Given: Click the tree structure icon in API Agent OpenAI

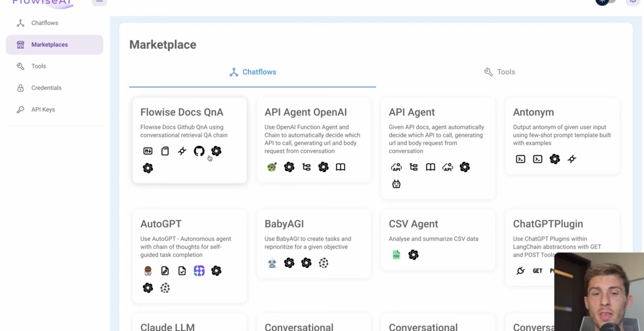Looking at the screenshot, I should pyautogui.click(x=306, y=167).
